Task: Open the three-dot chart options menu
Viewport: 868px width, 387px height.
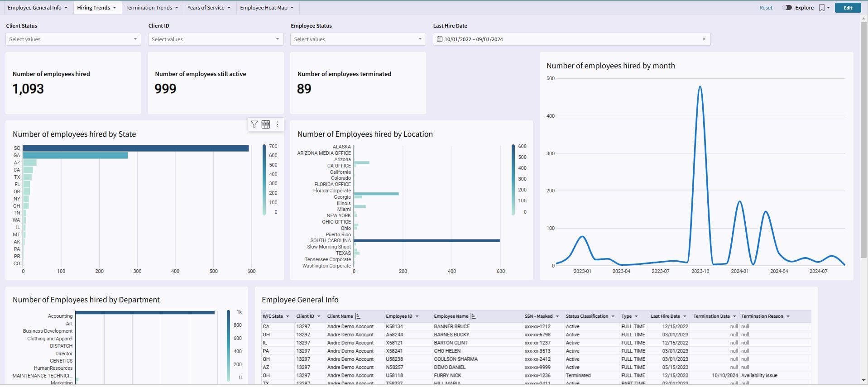Action: (x=278, y=124)
